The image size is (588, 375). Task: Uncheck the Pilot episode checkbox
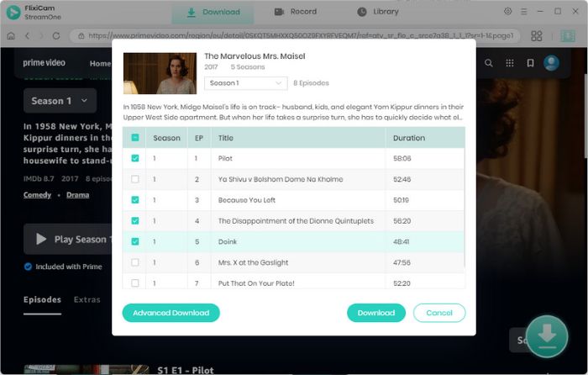pos(135,158)
